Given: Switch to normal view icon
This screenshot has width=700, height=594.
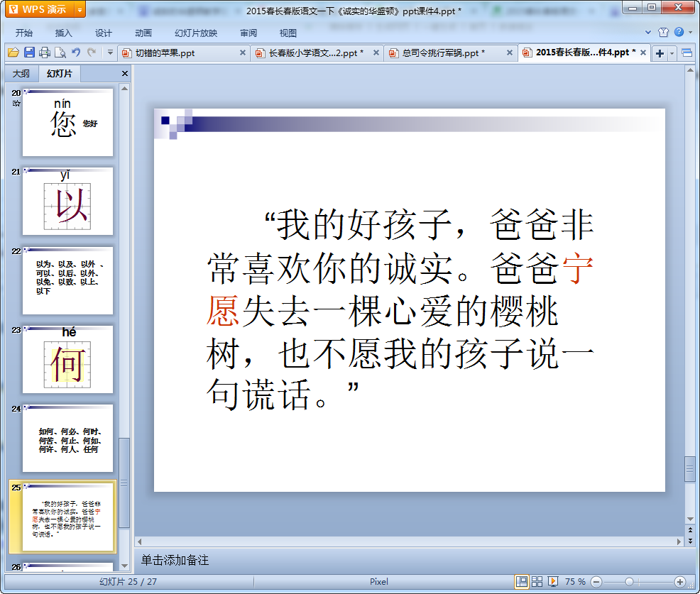Looking at the screenshot, I should click(x=521, y=581).
